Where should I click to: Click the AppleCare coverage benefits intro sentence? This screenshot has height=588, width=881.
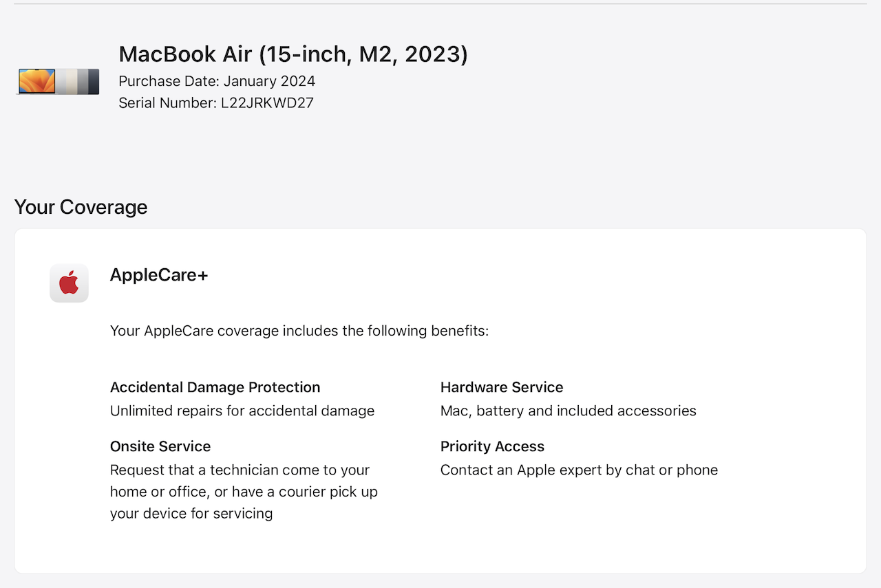tap(299, 331)
